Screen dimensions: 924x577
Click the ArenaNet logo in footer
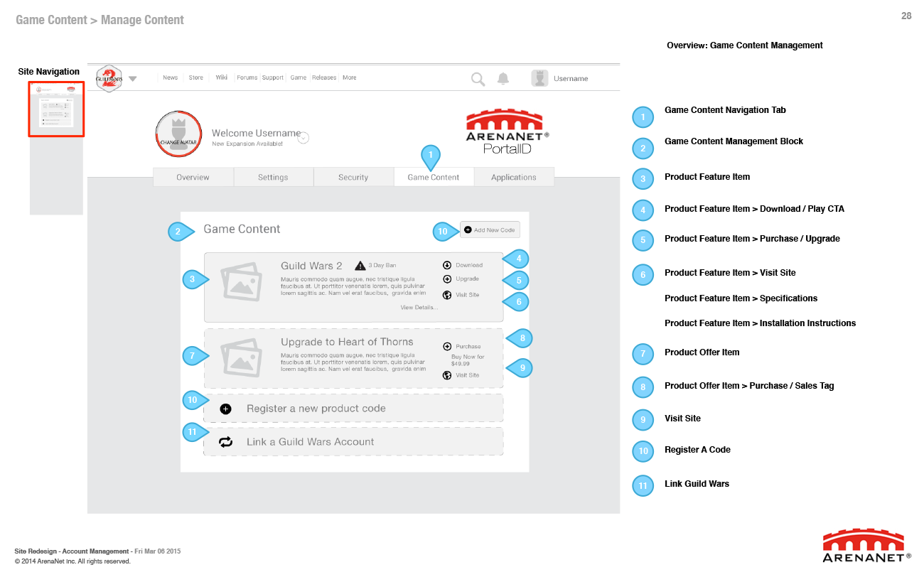click(867, 546)
